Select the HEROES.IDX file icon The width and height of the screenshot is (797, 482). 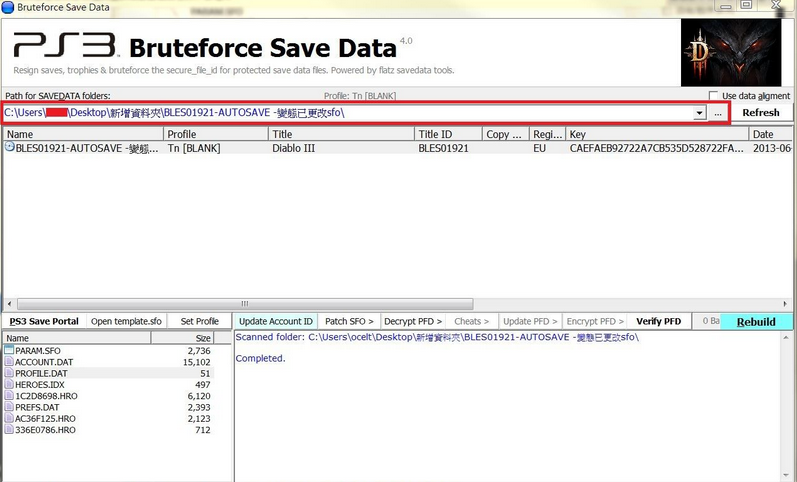point(9,385)
